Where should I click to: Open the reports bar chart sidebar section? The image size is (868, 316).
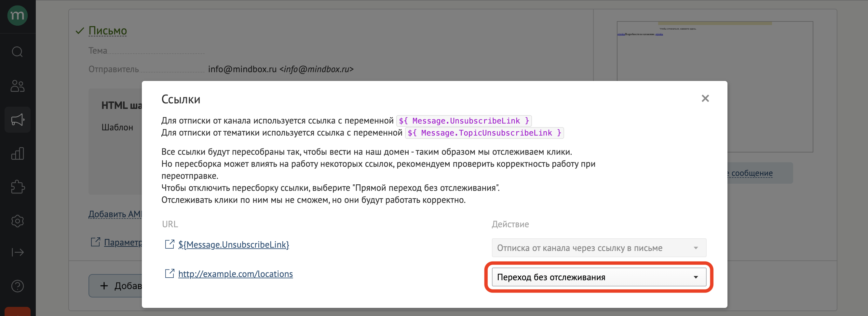click(x=17, y=153)
